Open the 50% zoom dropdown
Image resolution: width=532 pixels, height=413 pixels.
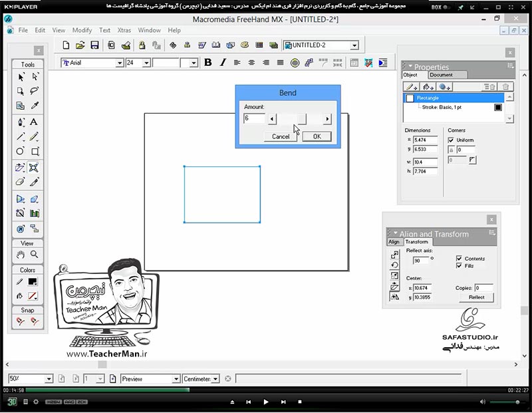[x=49, y=378]
